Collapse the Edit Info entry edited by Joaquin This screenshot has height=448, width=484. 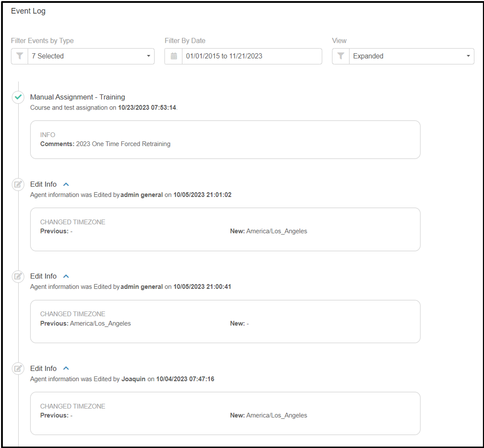[66, 368]
